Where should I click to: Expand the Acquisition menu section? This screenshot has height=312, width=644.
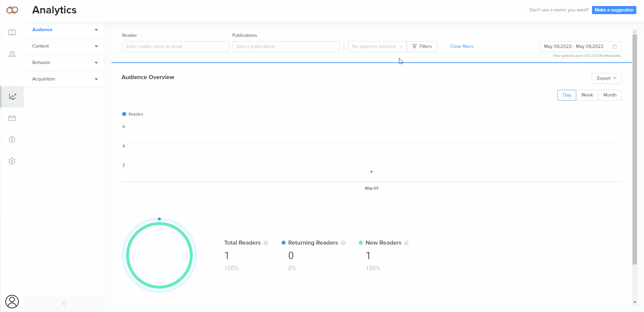pos(64,79)
